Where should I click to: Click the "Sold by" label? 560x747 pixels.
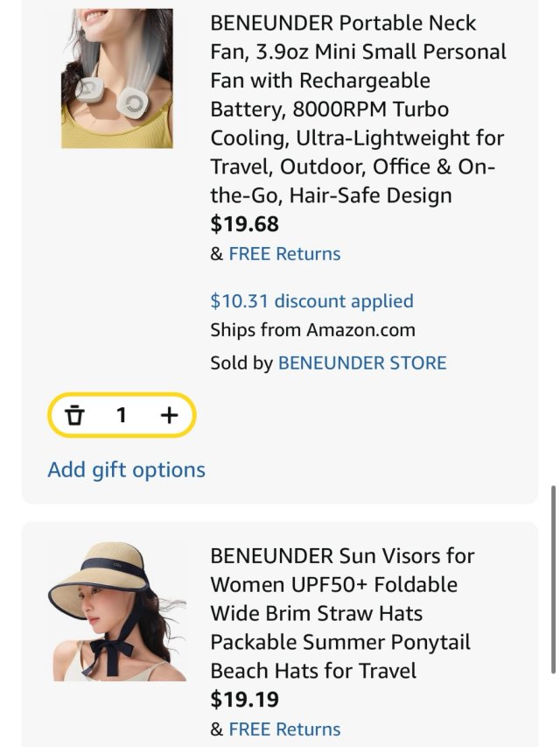[241, 363]
